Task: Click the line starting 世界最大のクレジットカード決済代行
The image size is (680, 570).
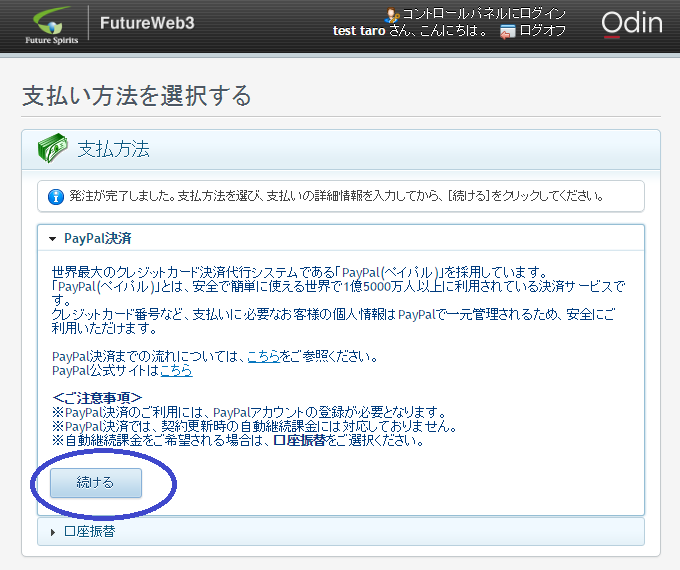Action: (x=300, y=272)
